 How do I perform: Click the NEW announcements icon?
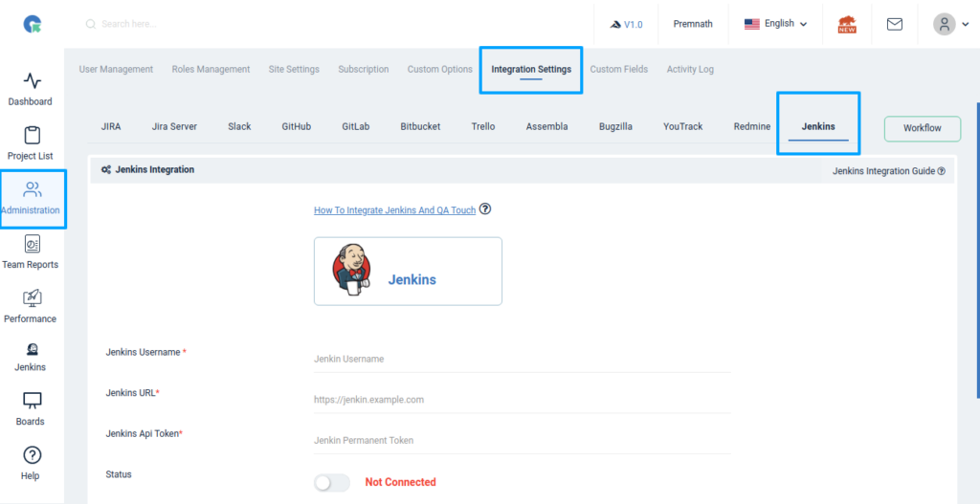point(848,24)
